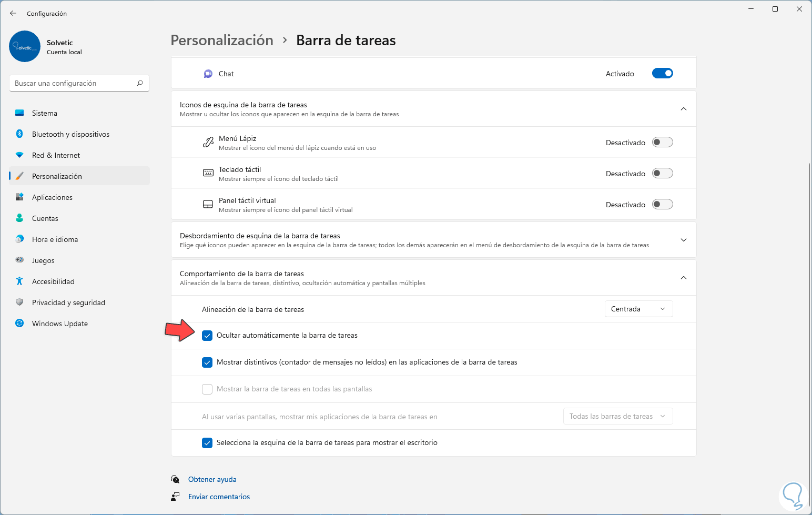Viewport: 812px width, 515px height.
Task: Click the Windows Update icon
Action: [19, 324]
